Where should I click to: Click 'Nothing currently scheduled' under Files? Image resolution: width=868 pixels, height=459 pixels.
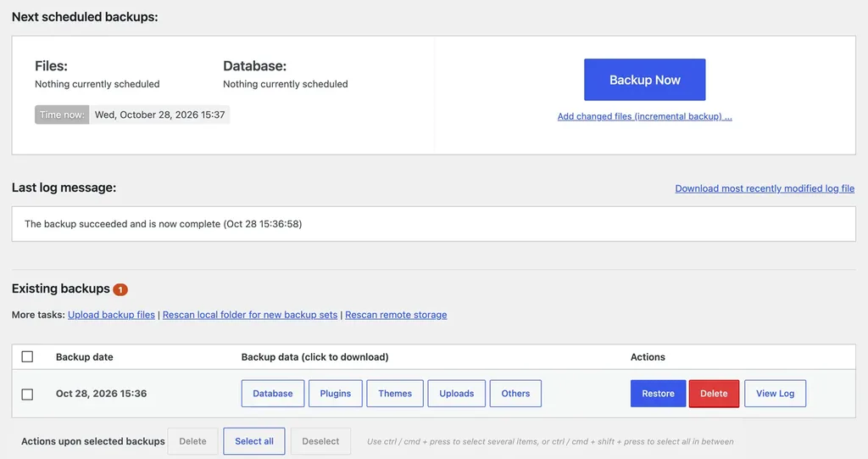coord(97,84)
